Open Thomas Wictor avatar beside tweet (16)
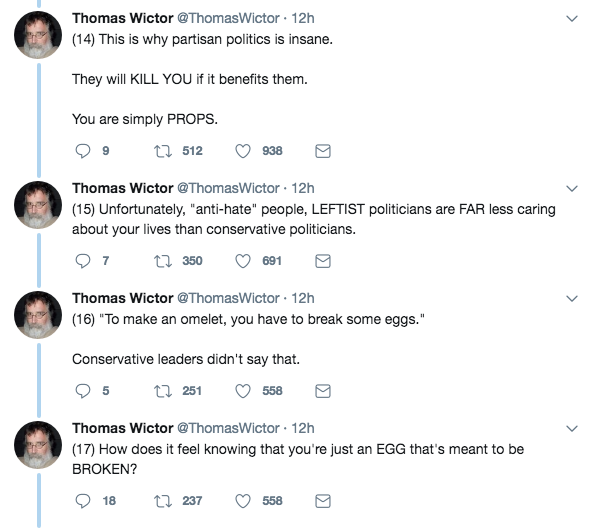The height and width of the screenshot is (528, 613). (39, 320)
